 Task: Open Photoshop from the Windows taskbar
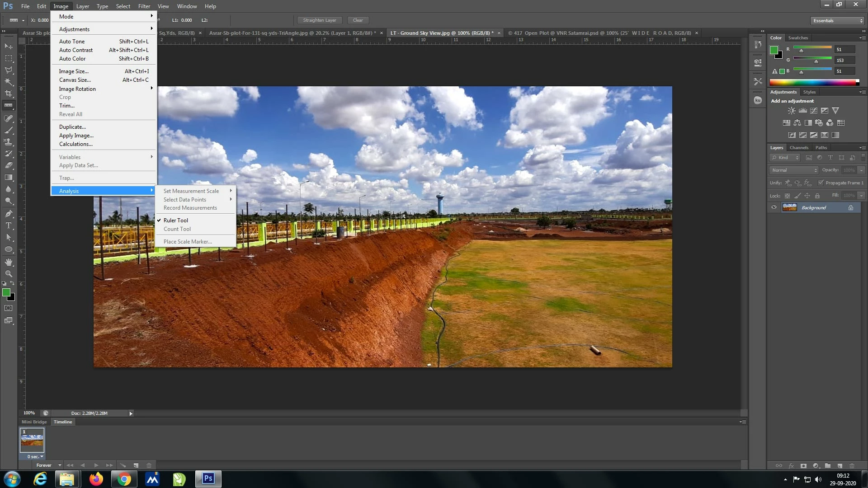pyautogui.click(x=208, y=479)
